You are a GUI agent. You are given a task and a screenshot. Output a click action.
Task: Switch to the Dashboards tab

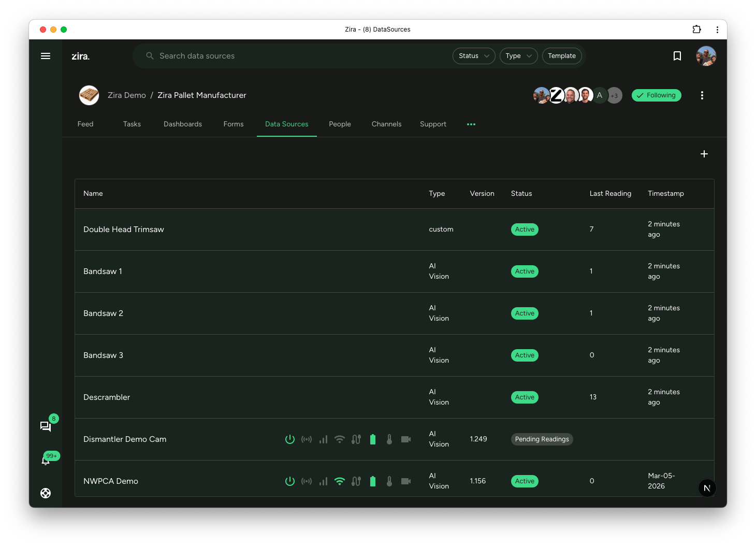(x=183, y=124)
